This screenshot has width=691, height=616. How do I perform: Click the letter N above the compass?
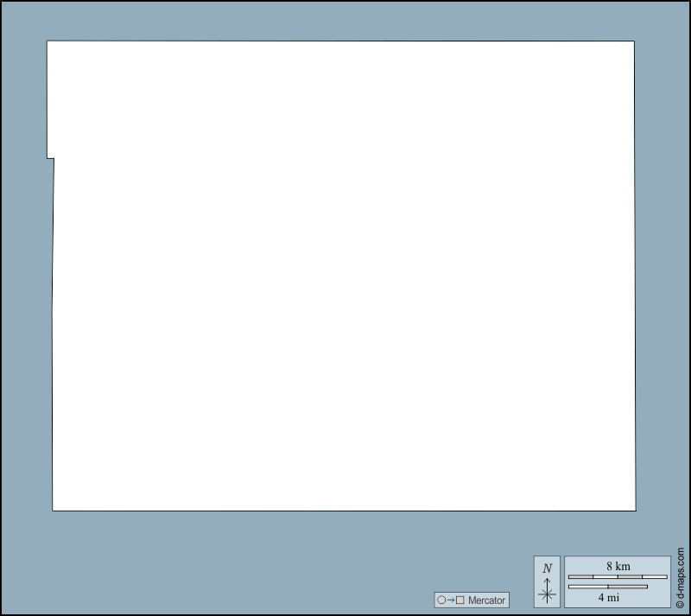click(x=547, y=568)
